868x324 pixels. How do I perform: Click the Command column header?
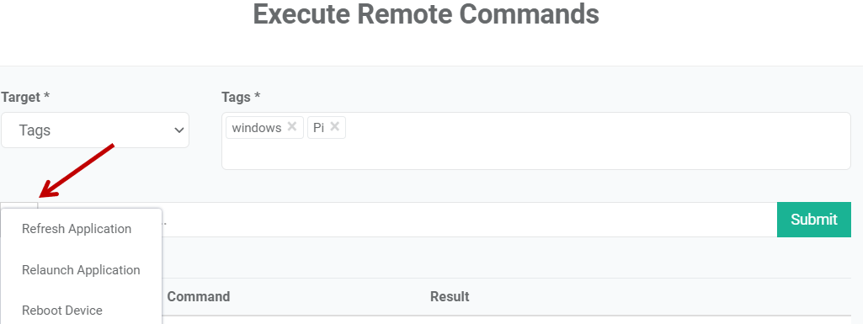pos(198,296)
